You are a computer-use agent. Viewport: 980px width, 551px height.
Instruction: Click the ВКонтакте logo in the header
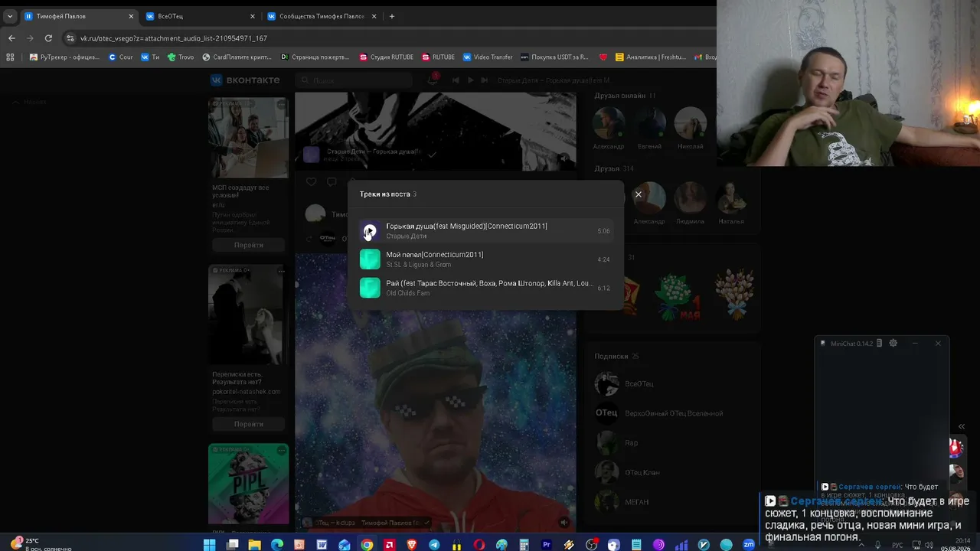coord(246,80)
